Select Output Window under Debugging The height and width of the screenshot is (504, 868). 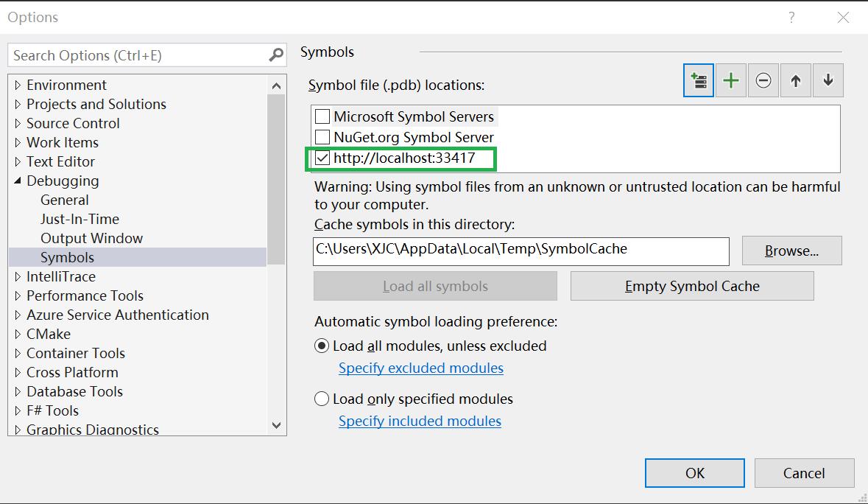(x=91, y=238)
